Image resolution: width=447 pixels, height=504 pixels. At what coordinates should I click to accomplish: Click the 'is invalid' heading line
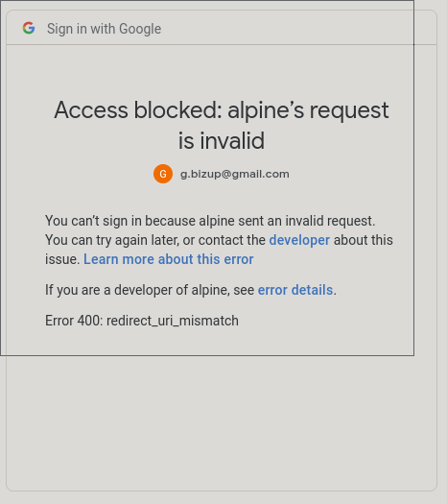point(222,140)
